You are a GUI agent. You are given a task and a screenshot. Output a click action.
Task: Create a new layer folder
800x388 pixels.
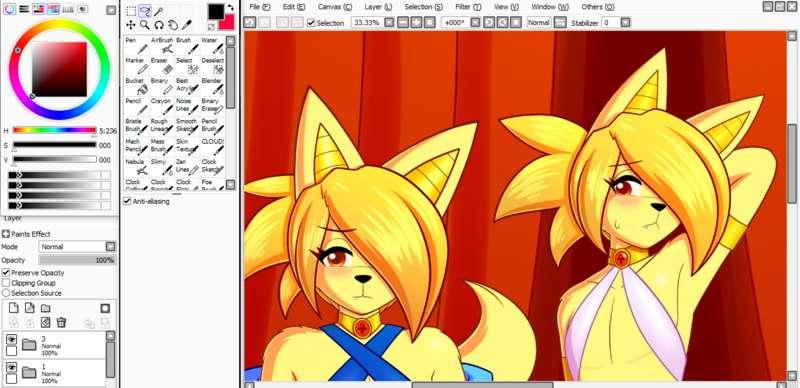tap(45, 308)
